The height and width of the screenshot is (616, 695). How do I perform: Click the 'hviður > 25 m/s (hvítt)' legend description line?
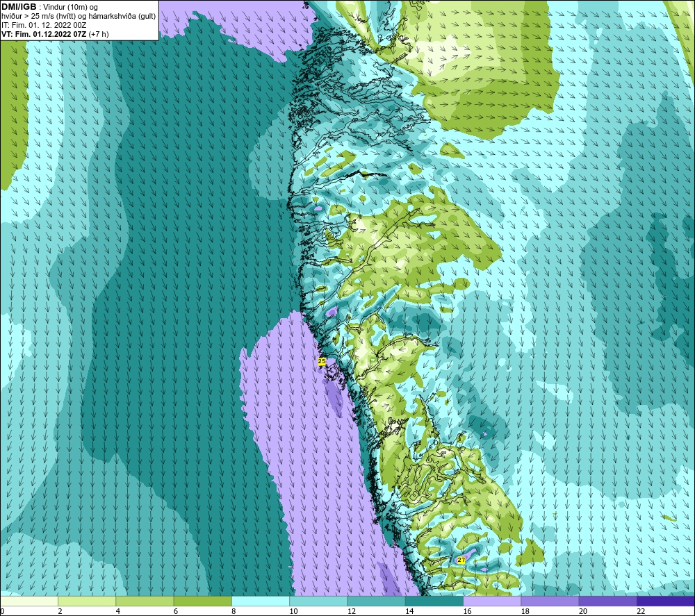[79, 17]
